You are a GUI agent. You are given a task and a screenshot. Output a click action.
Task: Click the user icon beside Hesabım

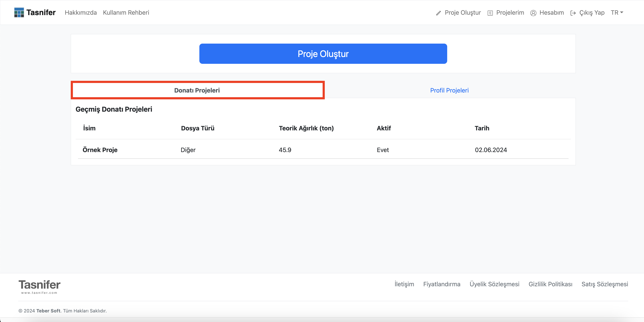(533, 13)
